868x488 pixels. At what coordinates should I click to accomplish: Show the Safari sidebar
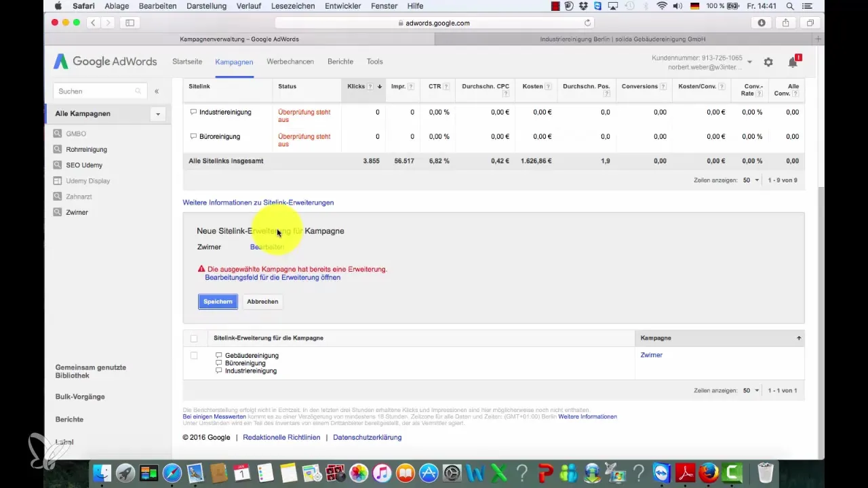click(130, 22)
